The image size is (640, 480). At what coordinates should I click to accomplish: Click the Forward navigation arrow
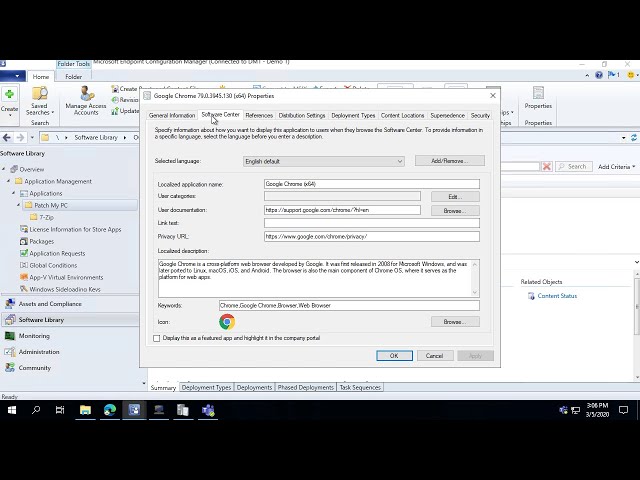click(x=20, y=138)
